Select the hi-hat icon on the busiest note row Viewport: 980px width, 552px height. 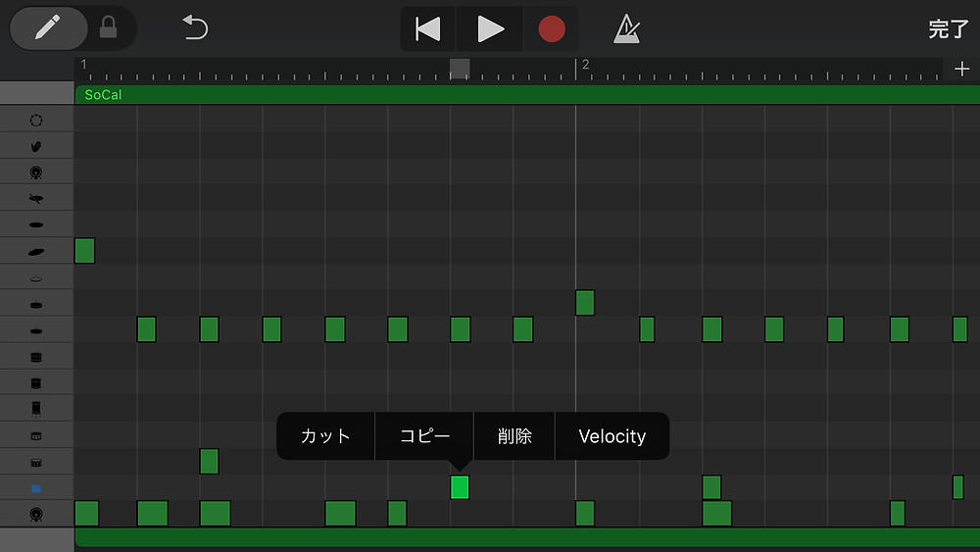(x=36, y=330)
